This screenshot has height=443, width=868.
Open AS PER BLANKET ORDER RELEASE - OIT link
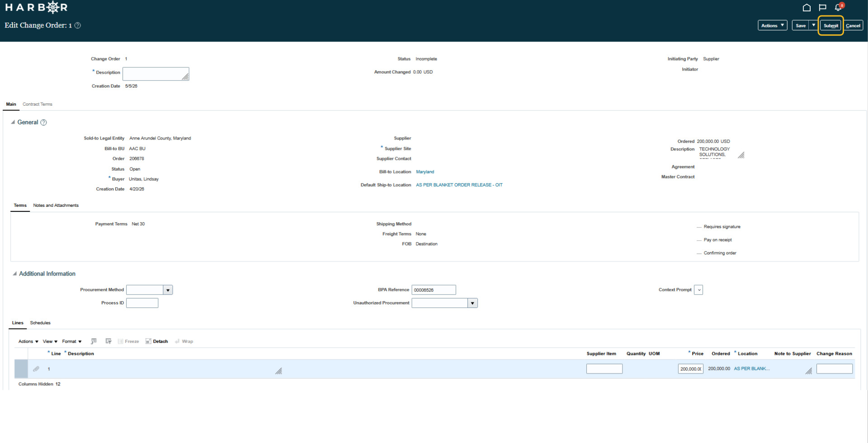pyautogui.click(x=459, y=185)
